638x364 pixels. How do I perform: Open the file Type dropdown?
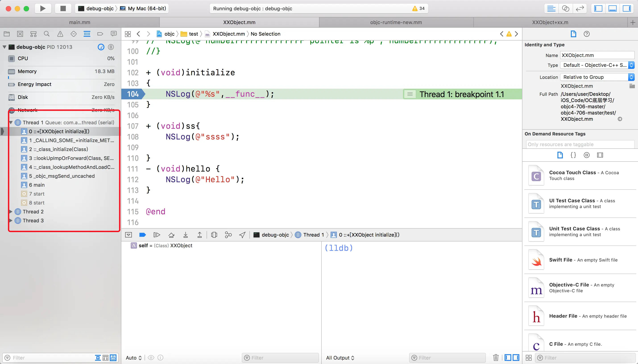point(597,65)
